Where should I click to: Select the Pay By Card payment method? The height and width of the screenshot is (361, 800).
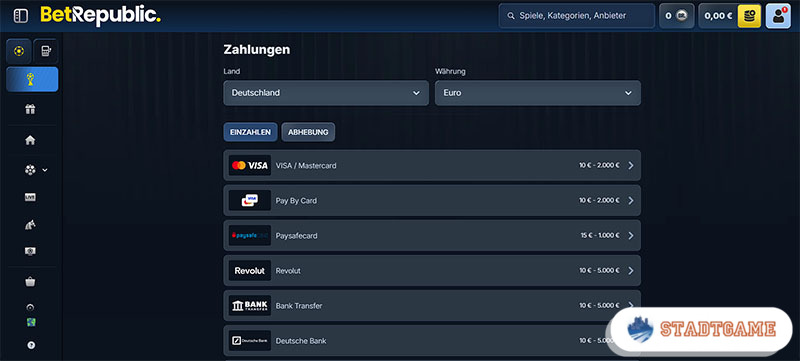coord(432,200)
